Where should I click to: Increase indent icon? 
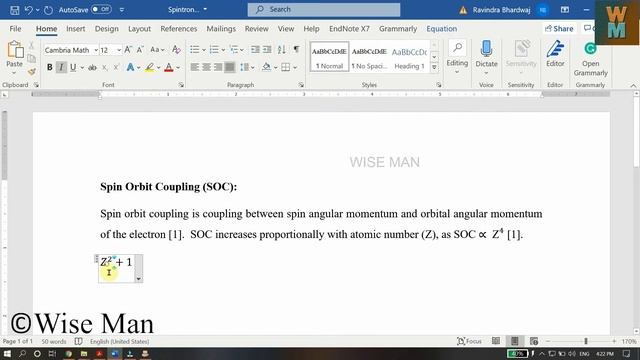pos(267,50)
